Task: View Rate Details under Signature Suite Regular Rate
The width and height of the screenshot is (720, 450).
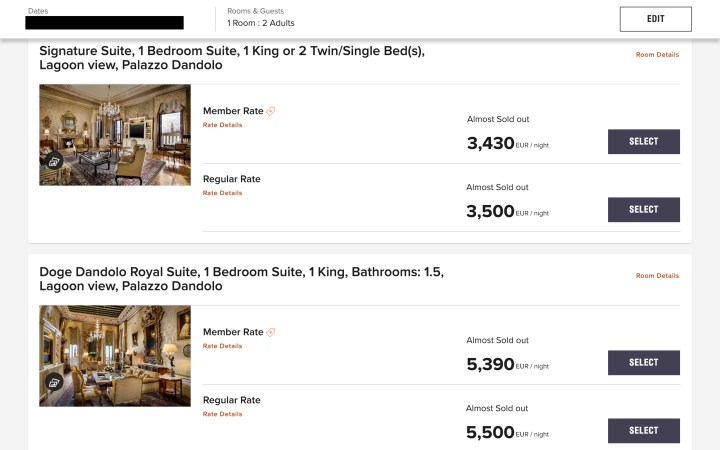Action: [222, 193]
